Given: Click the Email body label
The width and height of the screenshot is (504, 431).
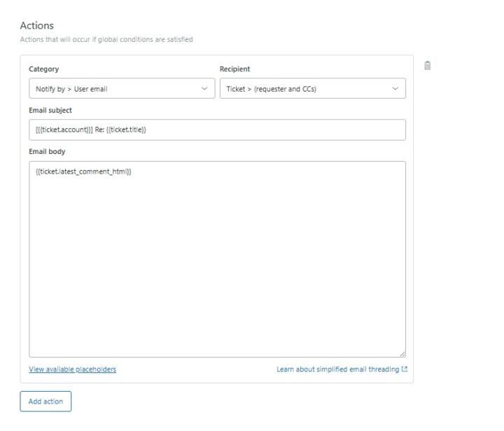Looking at the screenshot, I should (x=46, y=152).
